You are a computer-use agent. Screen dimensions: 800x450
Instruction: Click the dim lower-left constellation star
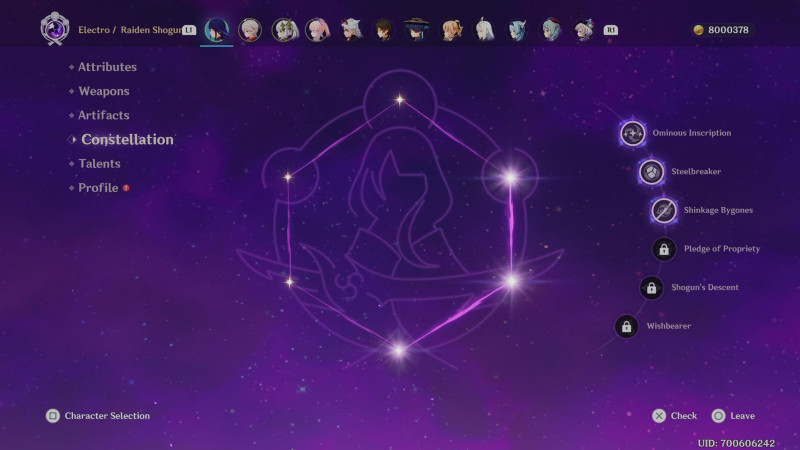[x=289, y=282]
